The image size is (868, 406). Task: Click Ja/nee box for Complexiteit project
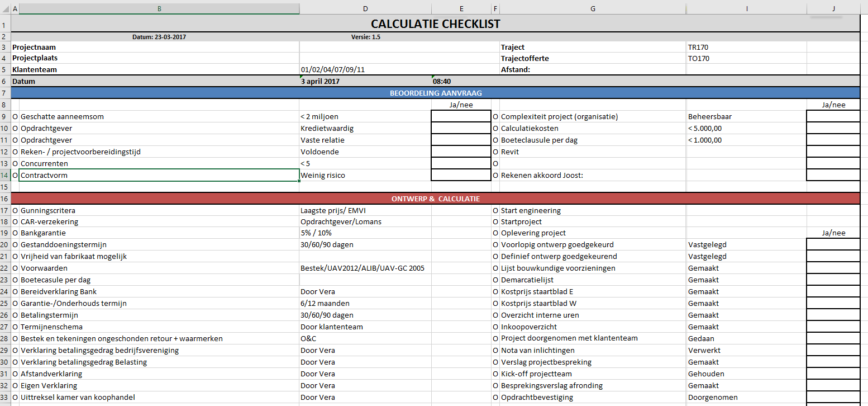(833, 116)
